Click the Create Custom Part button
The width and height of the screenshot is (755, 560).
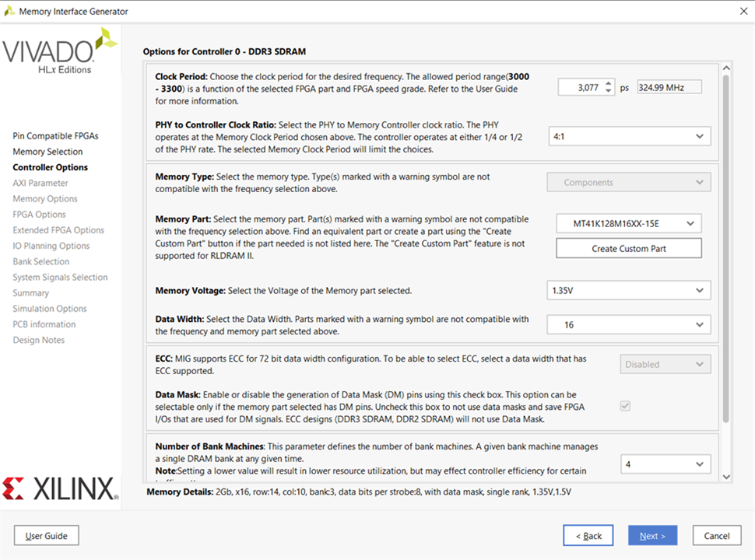tap(629, 249)
